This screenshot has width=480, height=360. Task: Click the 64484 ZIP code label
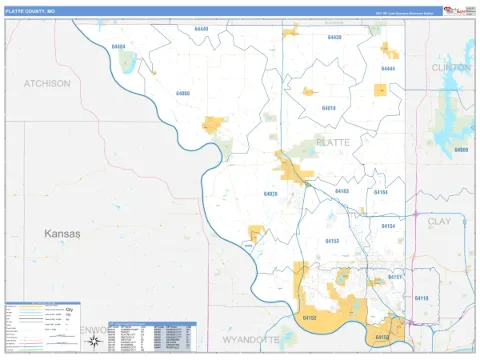click(x=118, y=47)
